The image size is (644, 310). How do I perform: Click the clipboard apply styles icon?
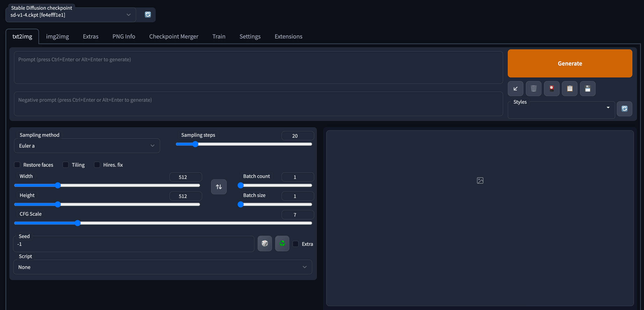click(x=569, y=88)
